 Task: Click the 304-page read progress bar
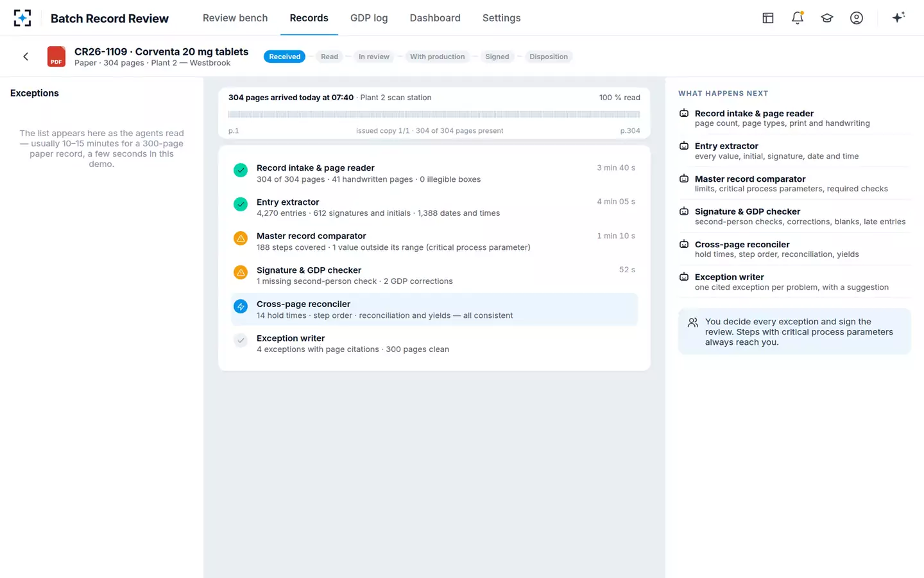[x=434, y=114]
